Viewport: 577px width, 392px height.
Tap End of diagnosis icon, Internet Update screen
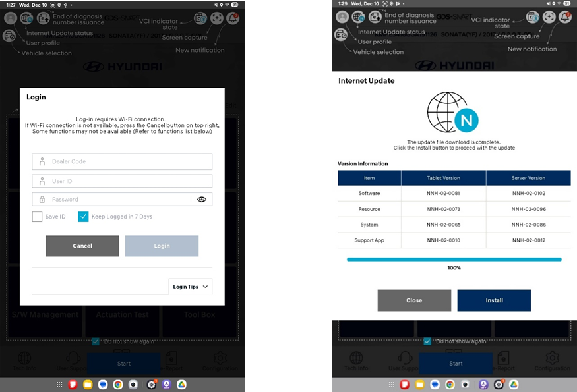point(375,16)
